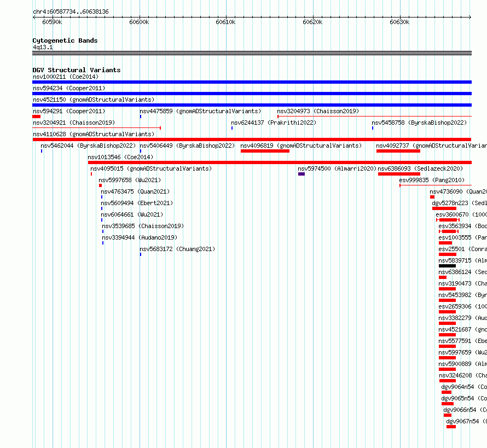
Task: Open the dgv9067n54 variant label
Action: click(466, 421)
